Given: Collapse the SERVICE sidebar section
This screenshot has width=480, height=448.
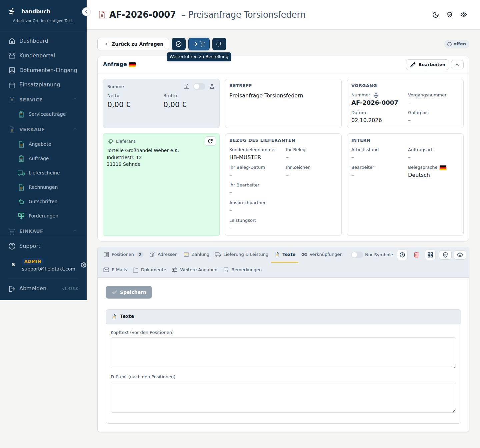Looking at the screenshot, I should [x=43, y=100].
